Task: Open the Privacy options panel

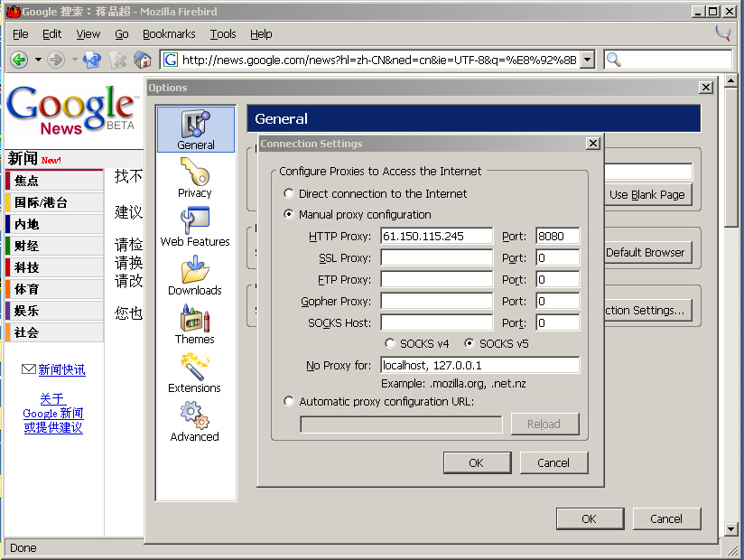Action: 195,178
